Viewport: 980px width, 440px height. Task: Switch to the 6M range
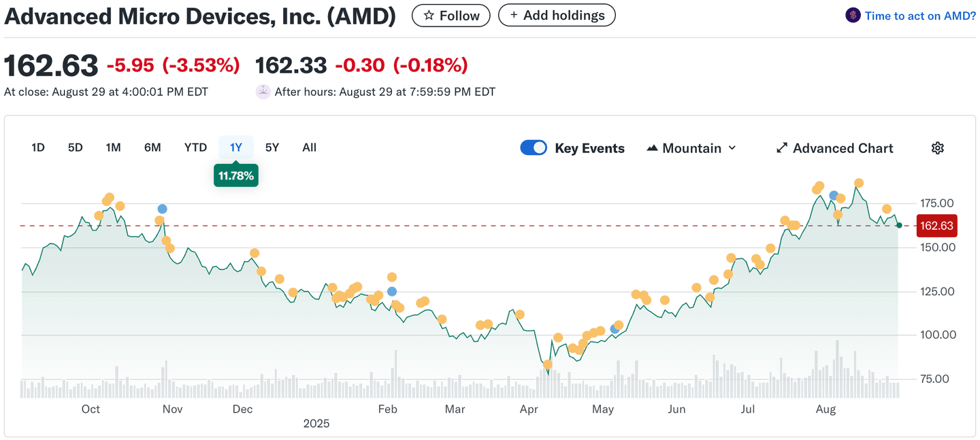click(152, 148)
